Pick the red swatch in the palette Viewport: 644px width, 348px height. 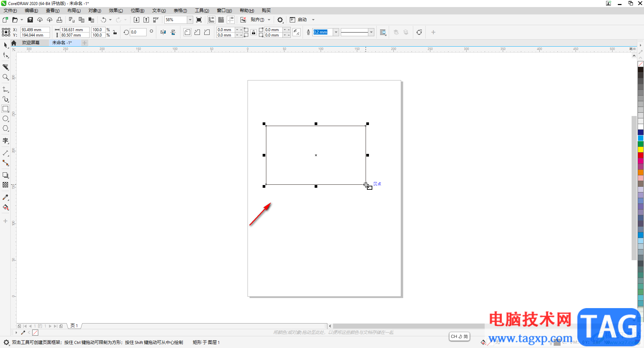click(x=641, y=155)
